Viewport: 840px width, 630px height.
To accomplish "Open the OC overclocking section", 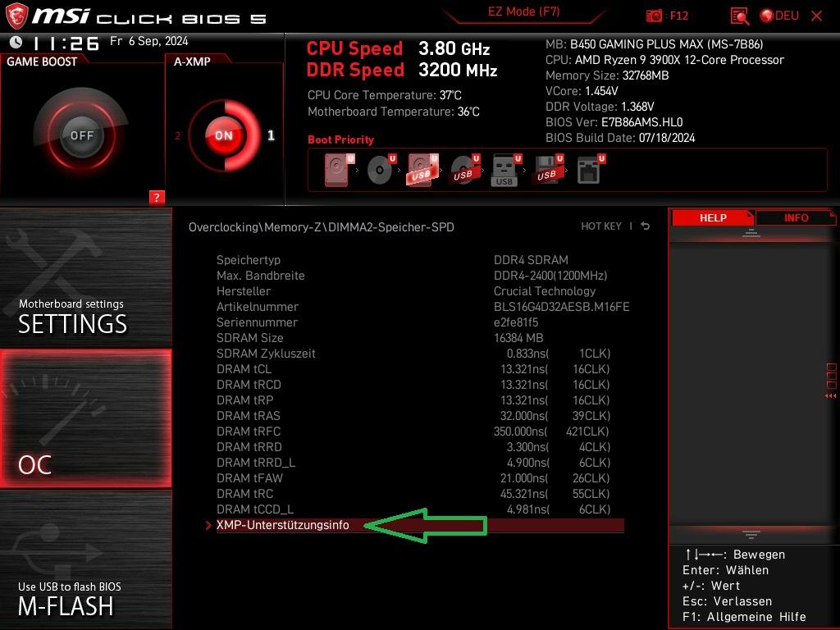I will click(85, 418).
